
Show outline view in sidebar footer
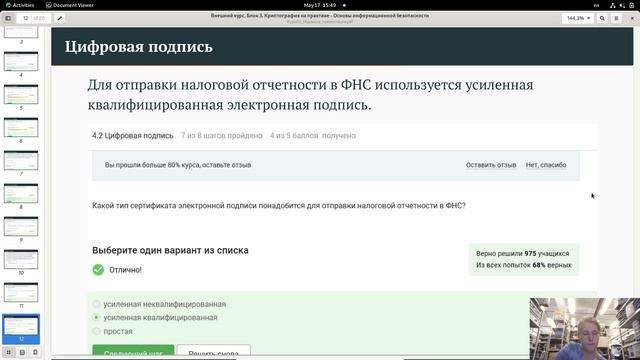click(x=22, y=352)
